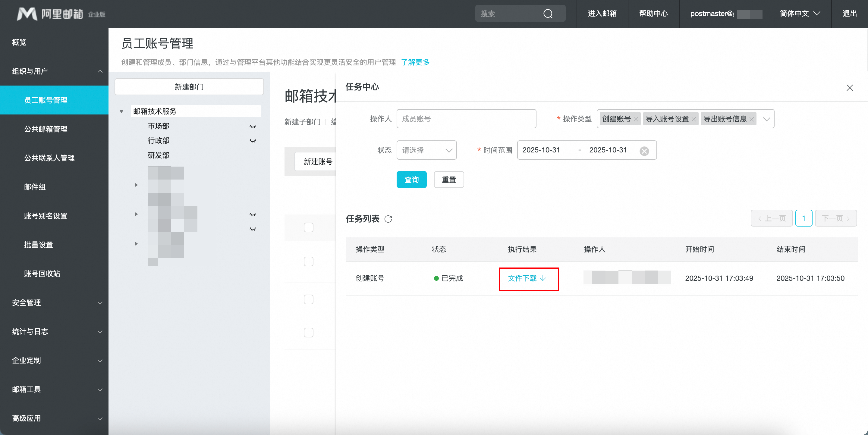Click the 操作人 member account field
The width and height of the screenshot is (868, 435).
tap(466, 119)
